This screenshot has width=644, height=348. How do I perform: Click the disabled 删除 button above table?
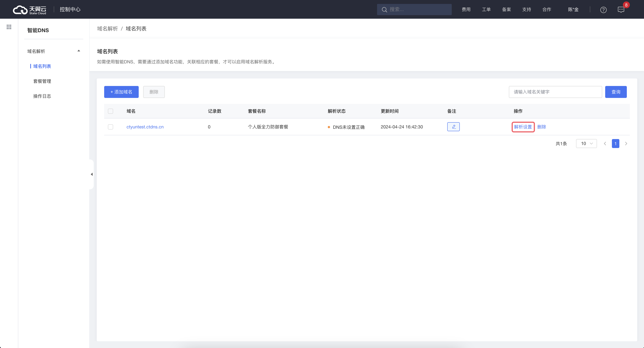coord(154,92)
